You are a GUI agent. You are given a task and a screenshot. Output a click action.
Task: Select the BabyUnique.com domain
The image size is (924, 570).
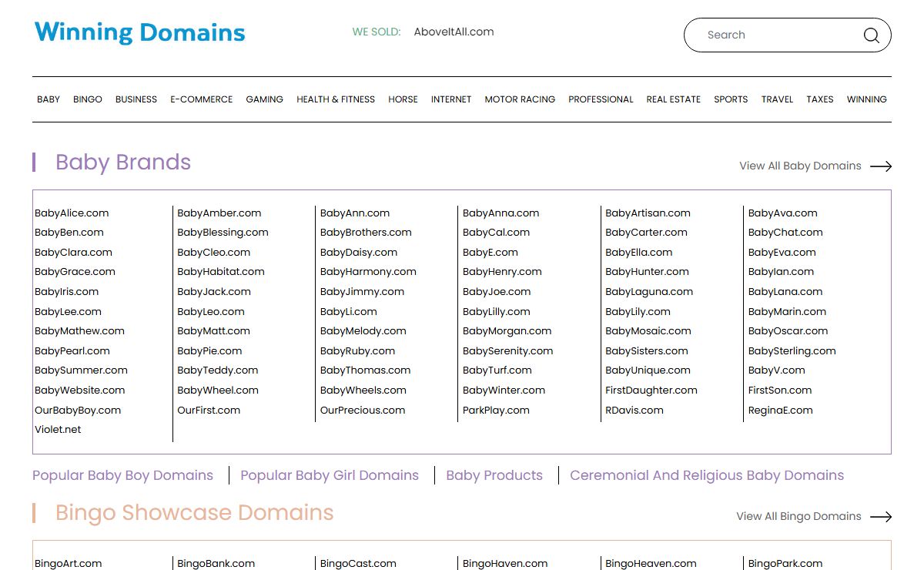click(648, 370)
